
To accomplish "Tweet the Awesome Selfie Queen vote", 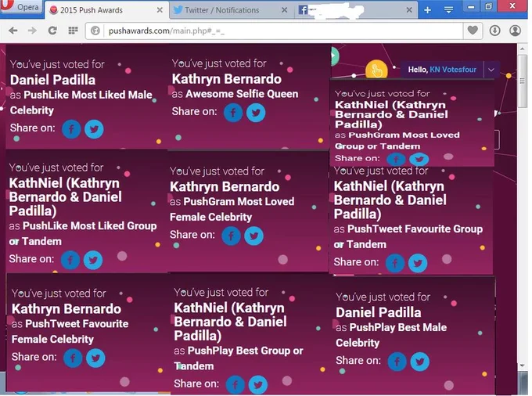I will pyautogui.click(x=256, y=113).
